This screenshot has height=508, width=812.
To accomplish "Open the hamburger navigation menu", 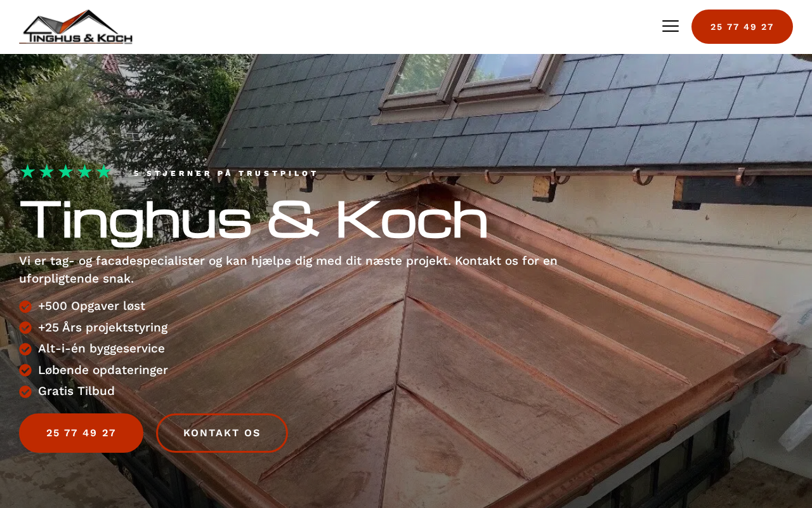I will coord(671,26).
